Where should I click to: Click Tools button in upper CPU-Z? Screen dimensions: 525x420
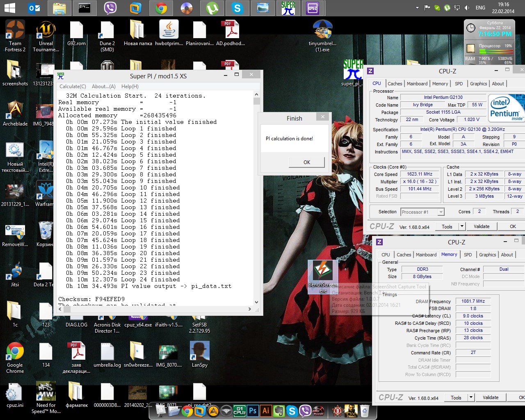(x=447, y=226)
